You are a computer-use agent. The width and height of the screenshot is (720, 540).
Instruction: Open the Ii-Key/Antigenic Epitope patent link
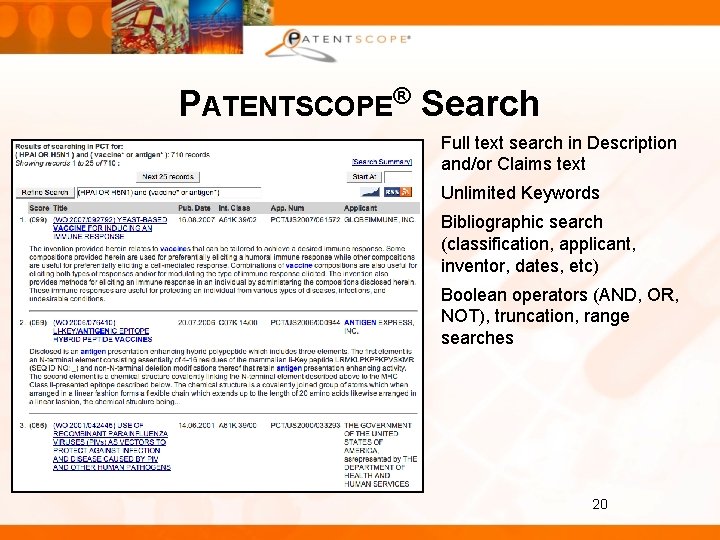pos(102,331)
